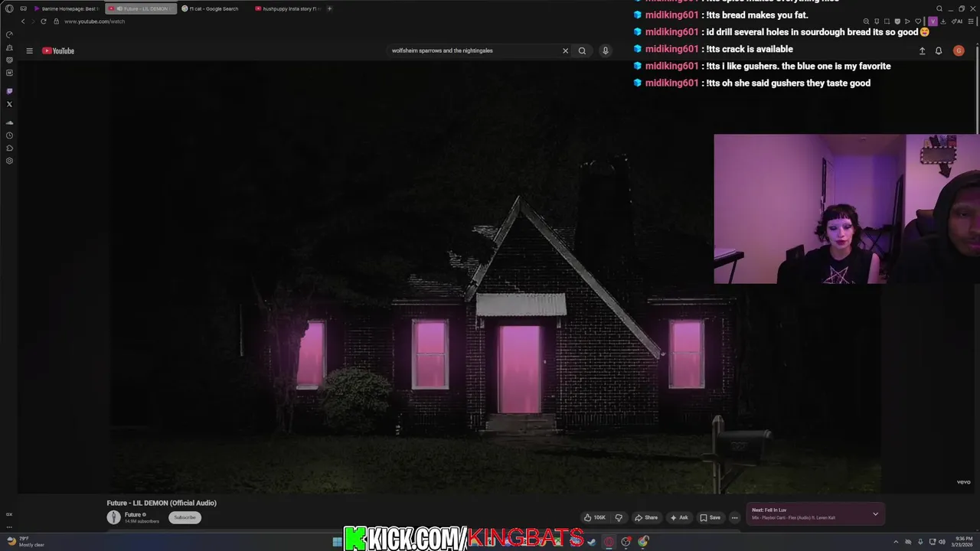Click the video title Future - LIL DEMON
The height and width of the screenshot is (551, 980).
[x=162, y=503]
